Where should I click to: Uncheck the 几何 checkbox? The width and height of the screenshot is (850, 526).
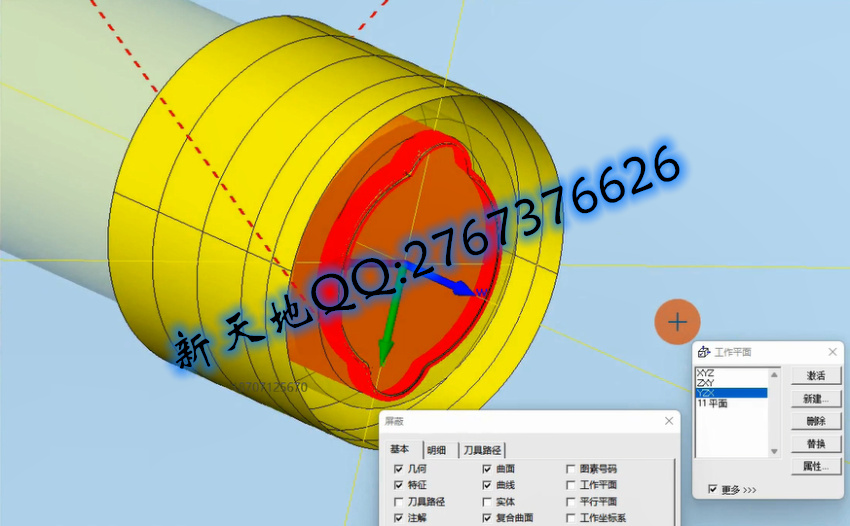pyautogui.click(x=399, y=469)
